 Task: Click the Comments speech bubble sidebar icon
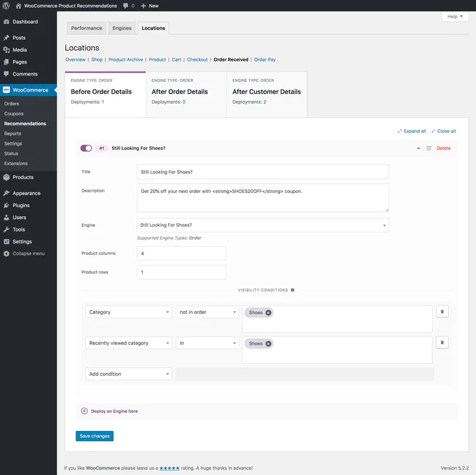pos(6,73)
